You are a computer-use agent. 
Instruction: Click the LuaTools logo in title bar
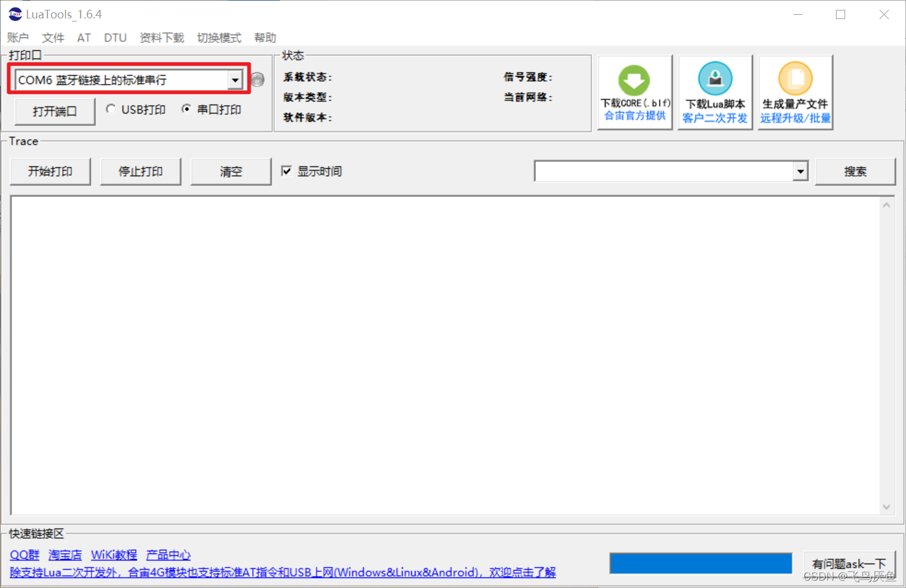coord(15,14)
